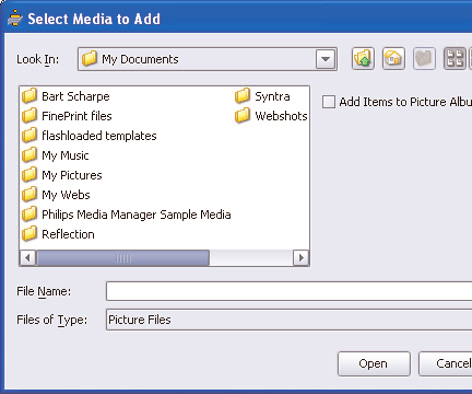Click the File Name input field
This screenshot has width=472, height=394.
(x=289, y=291)
